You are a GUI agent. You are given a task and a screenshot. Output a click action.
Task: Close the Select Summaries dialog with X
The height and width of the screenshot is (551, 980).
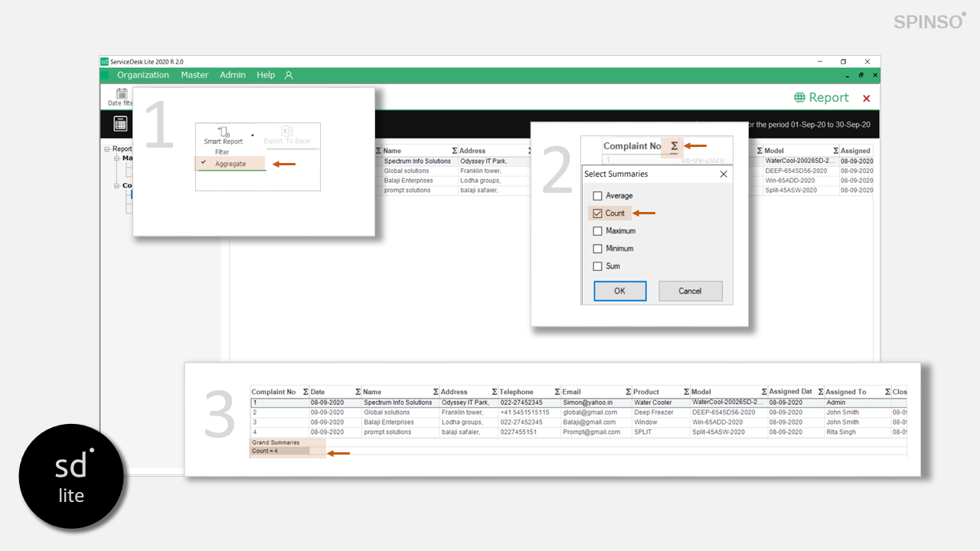coord(723,174)
